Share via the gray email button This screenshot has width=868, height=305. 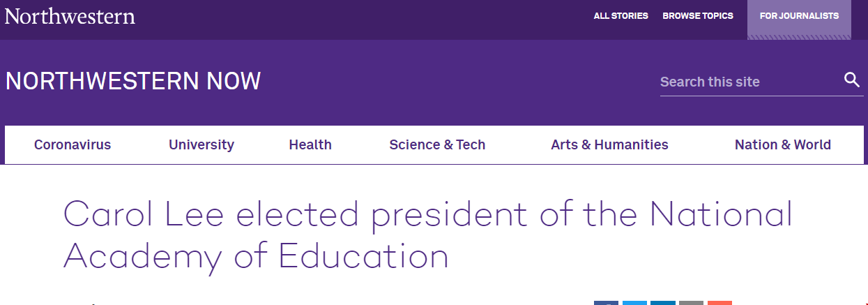click(691, 303)
